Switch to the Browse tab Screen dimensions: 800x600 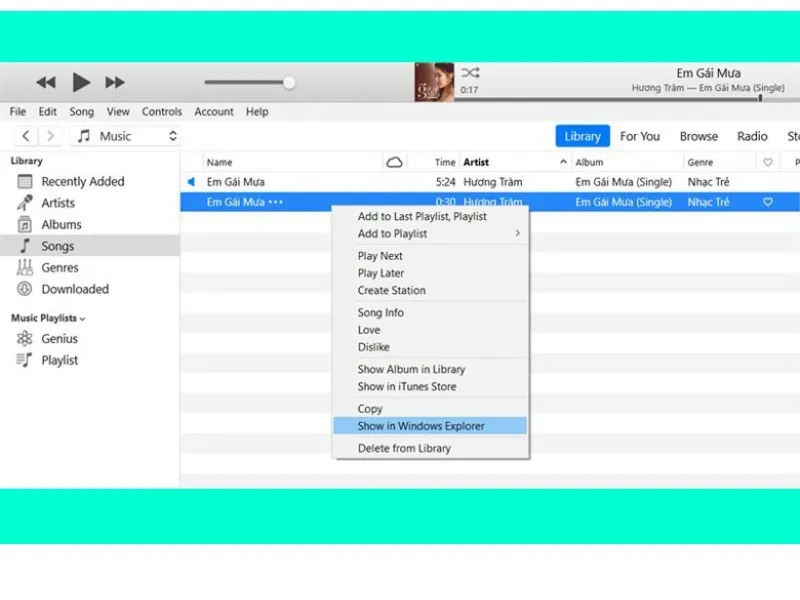698,136
